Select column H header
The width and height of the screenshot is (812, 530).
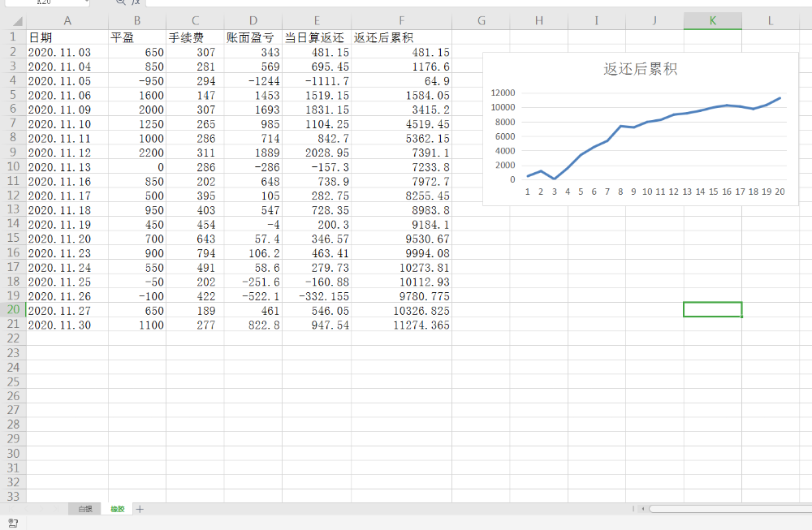click(x=539, y=21)
